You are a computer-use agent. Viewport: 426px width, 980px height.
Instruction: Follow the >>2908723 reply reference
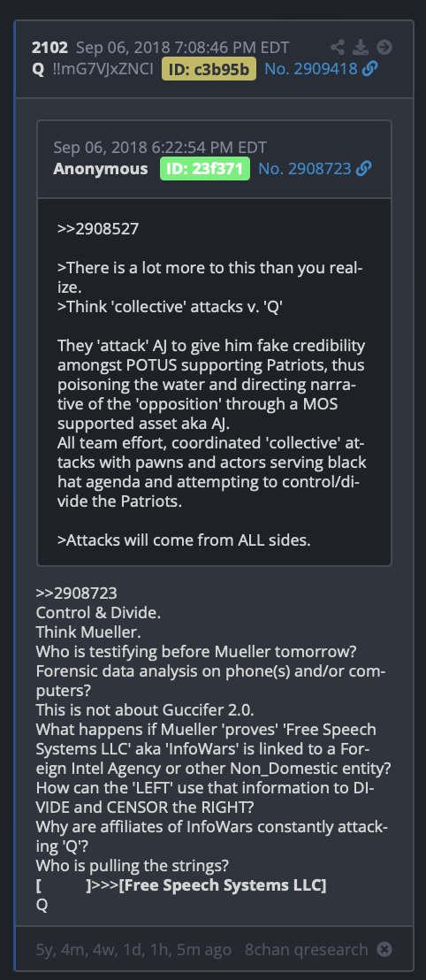pyautogui.click(x=76, y=593)
